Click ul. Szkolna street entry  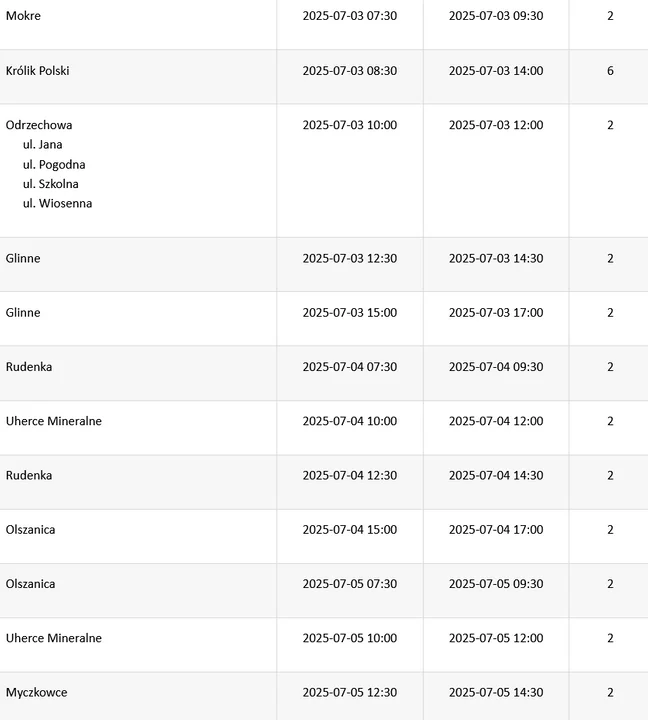coord(51,184)
